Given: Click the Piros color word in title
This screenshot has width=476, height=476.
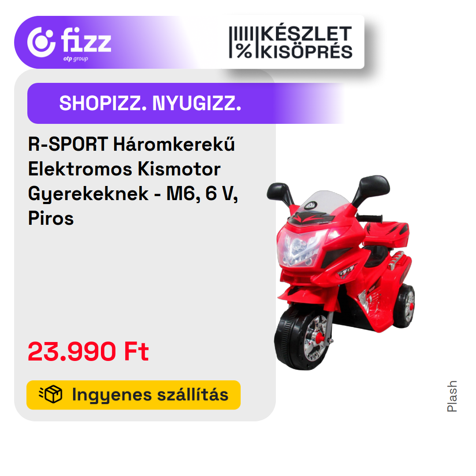Looking at the screenshot, I should 51,219.
